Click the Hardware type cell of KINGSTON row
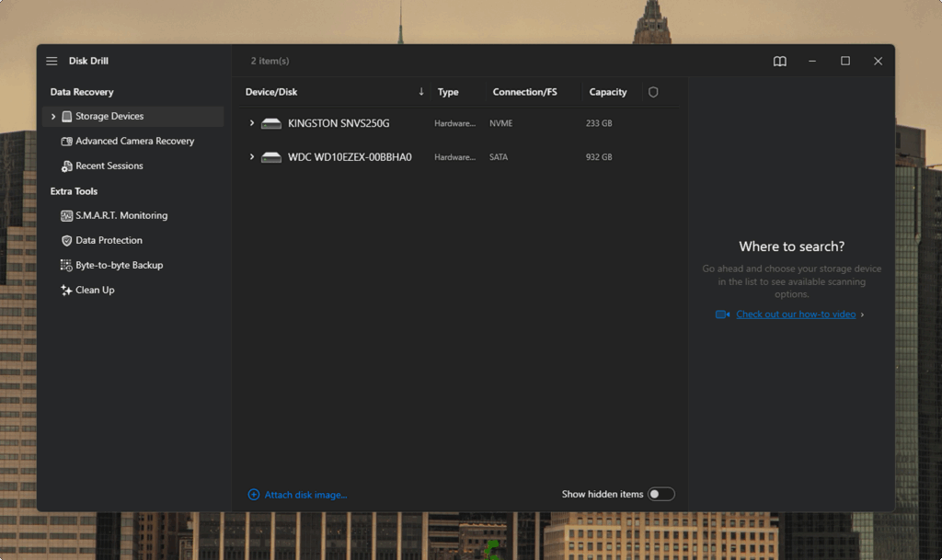The height and width of the screenshot is (560, 942). click(x=454, y=123)
